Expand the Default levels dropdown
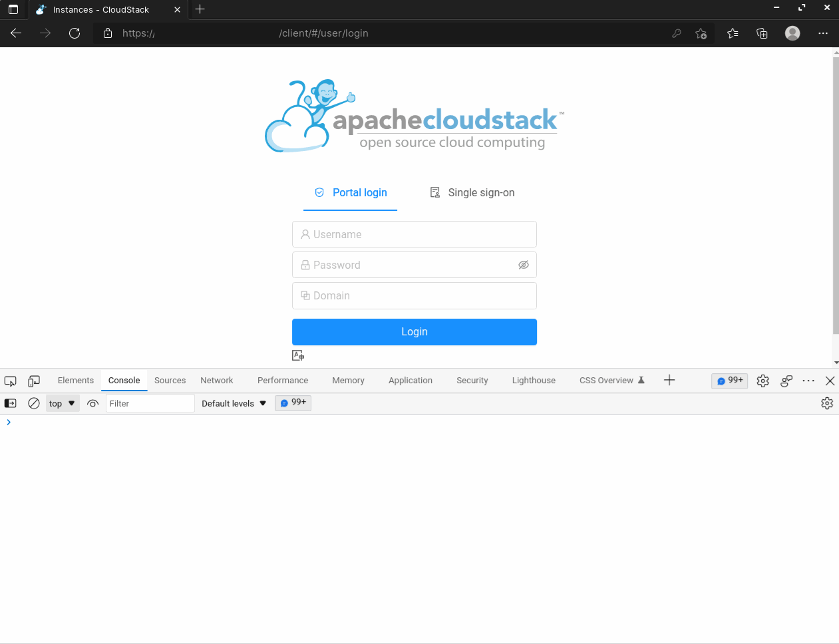The image size is (839, 644). pyautogui.click(x=234, y=403)
